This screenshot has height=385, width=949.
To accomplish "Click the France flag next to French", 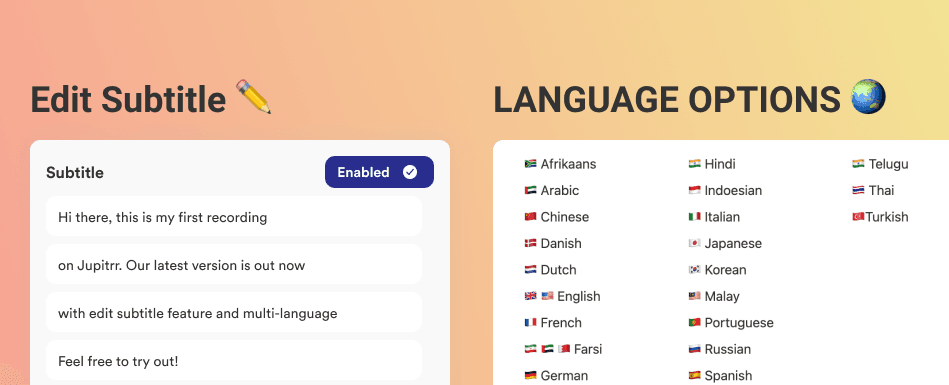I will (530, 323).
